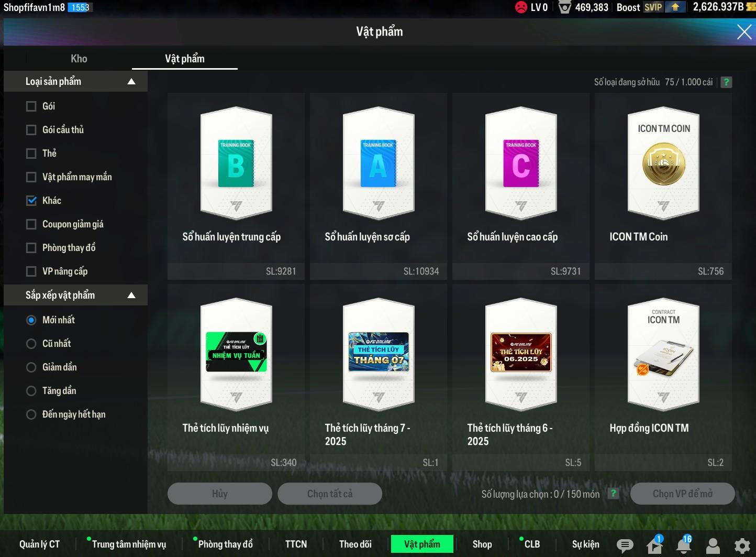Viewport: 756px width, 557px height.
Task: Click the Chọn VP để mở button
Action: point(682,494)
